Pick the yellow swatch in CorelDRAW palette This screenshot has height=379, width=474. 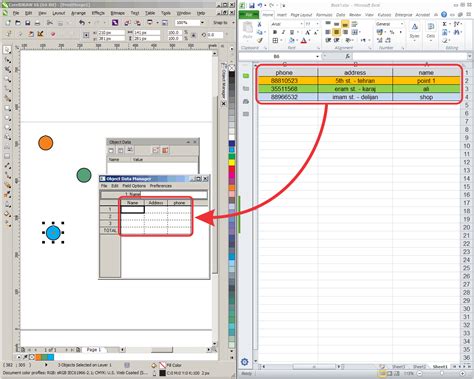[232, 163]
